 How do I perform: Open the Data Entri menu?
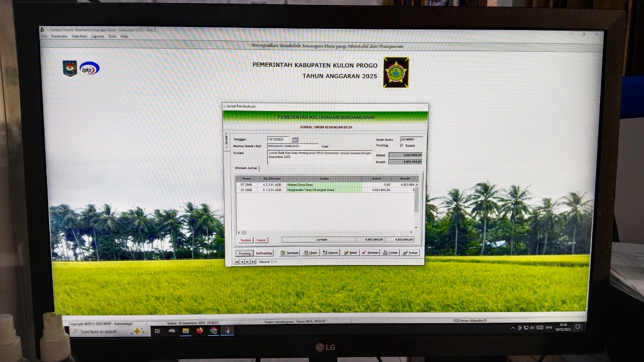(x=79, y=37)
